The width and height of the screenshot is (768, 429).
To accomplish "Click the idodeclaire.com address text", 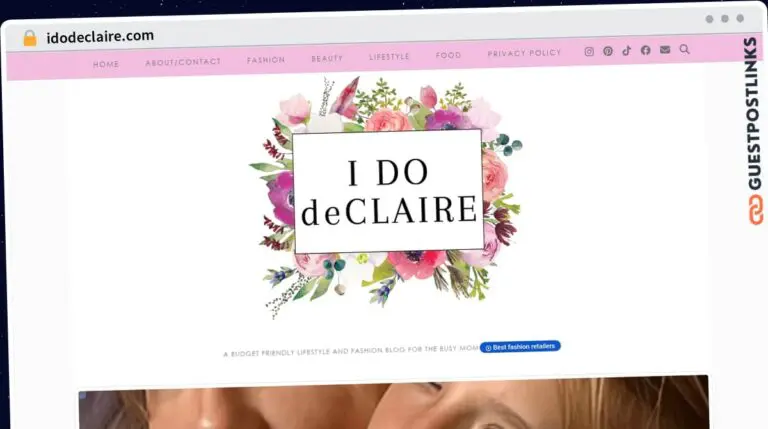I will pyautogui.click(x=100, y=36).
